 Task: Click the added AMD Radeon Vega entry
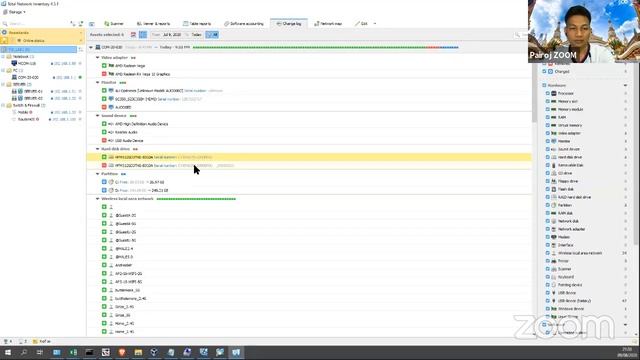coord(130,66)
